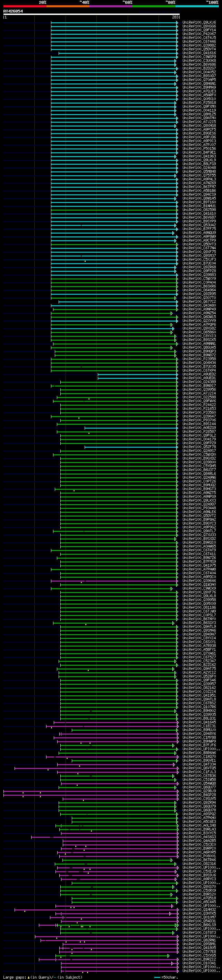
Task: Select hit UniRef100_B8LFG9
Action: (199, 164)
